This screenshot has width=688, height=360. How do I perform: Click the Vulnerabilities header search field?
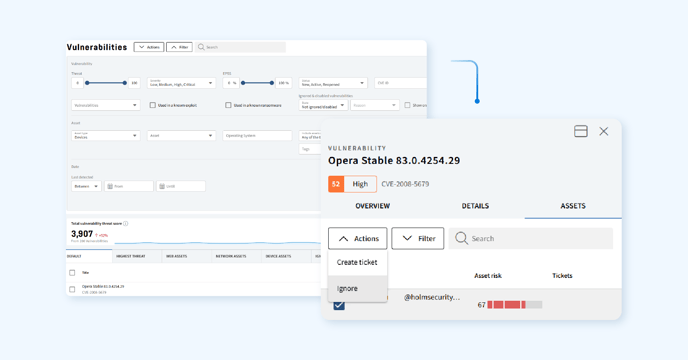pos(240,47)
